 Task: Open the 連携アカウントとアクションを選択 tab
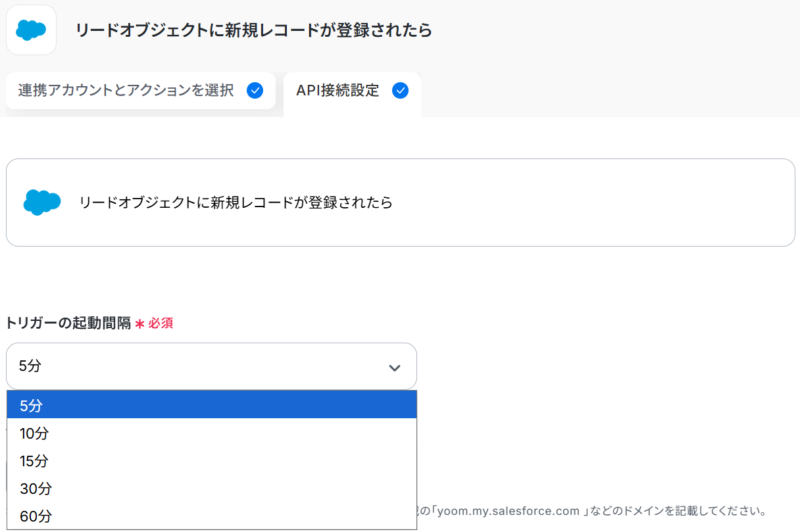(x=126, y=91)
